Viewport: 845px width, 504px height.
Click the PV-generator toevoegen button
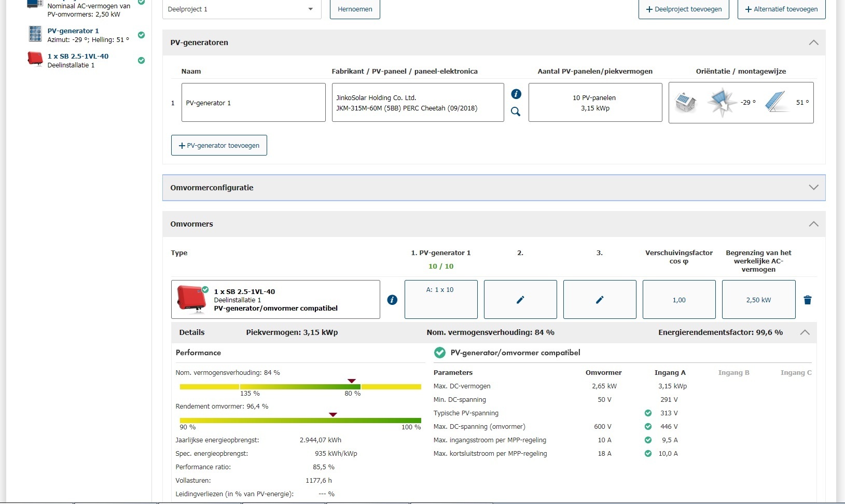pyautogui.click(x=219, y=146)
